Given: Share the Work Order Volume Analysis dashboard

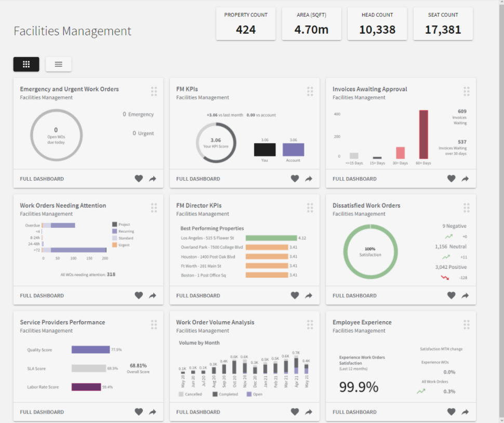Looking at the screenshot, I should [308, 412].
